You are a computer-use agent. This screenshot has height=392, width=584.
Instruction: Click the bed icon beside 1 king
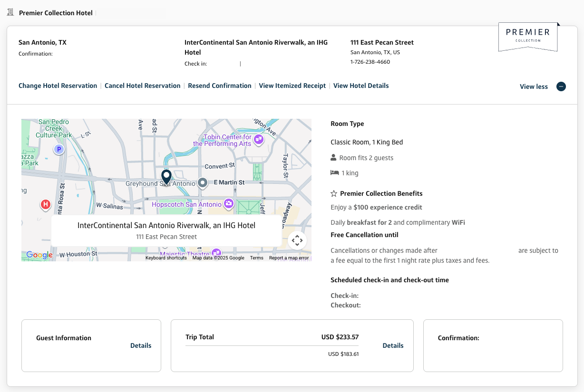point(334,173)
